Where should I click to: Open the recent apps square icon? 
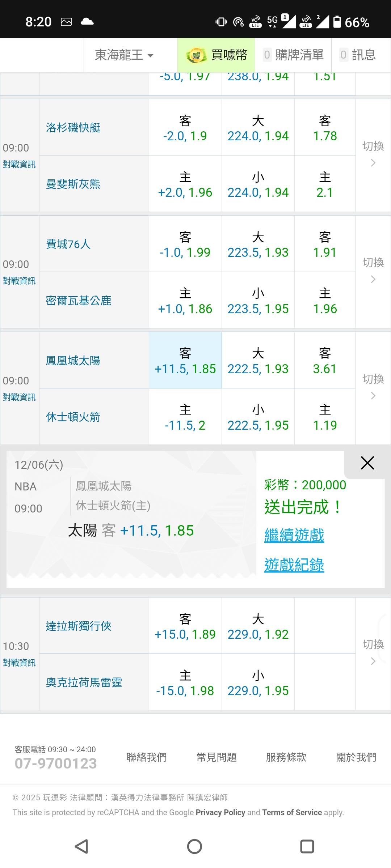[307, 846]
